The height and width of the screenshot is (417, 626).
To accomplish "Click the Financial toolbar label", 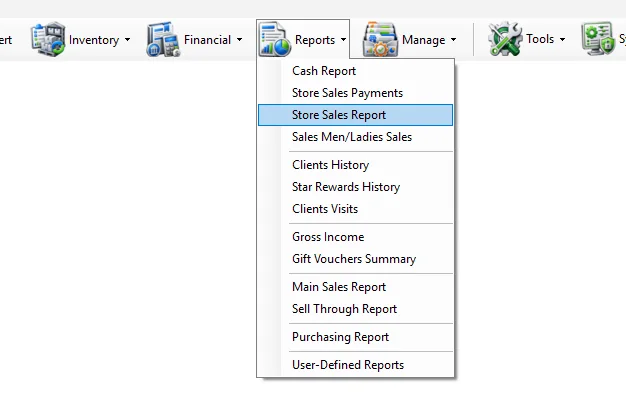I will pos(207,40).
